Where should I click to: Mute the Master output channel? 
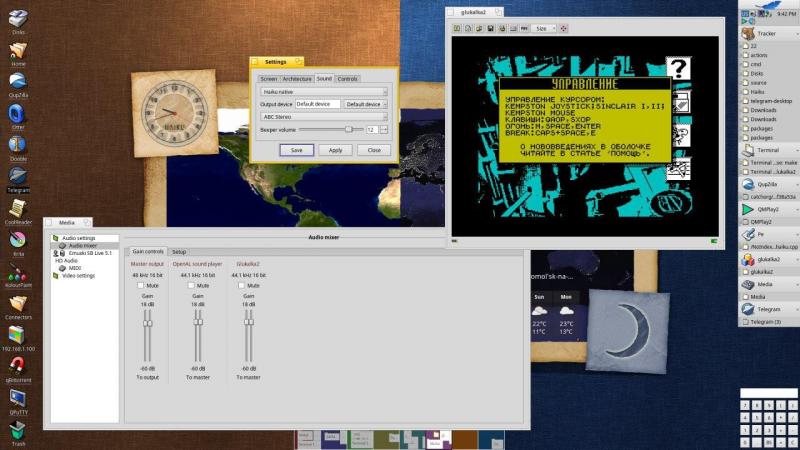[x=141, y=285]
